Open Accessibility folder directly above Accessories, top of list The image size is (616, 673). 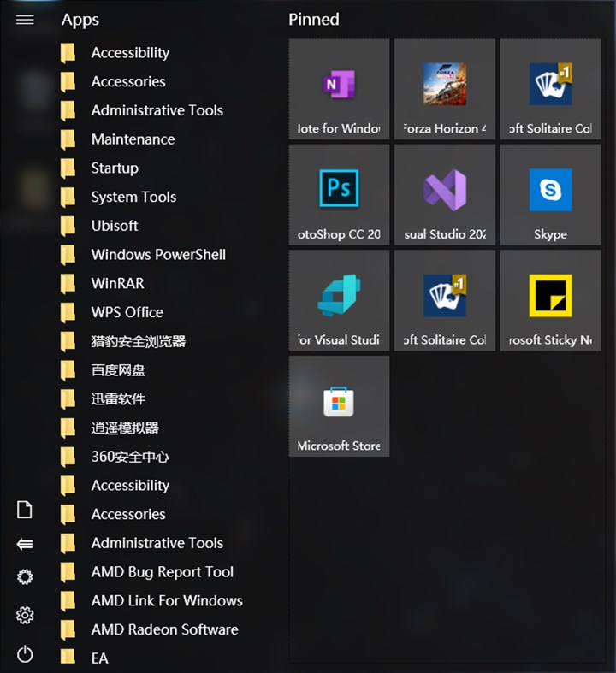[115, 52]
